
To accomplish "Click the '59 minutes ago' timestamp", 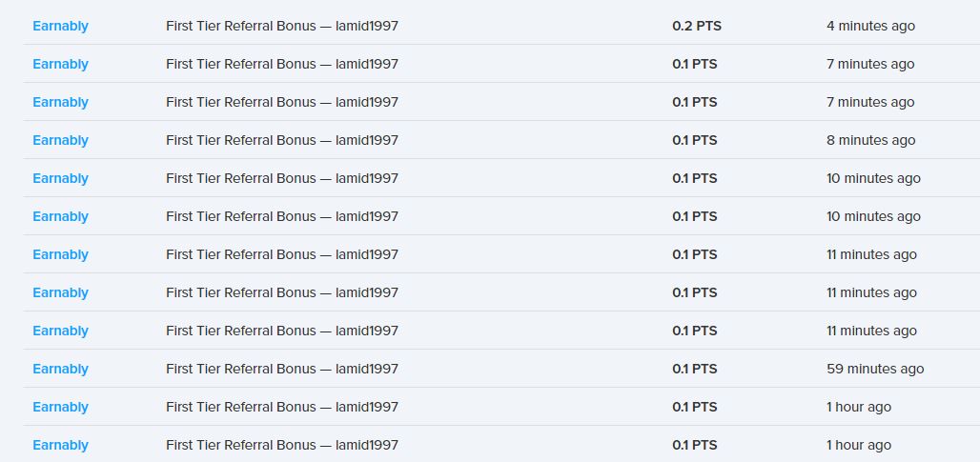I will tap(874, 369).
